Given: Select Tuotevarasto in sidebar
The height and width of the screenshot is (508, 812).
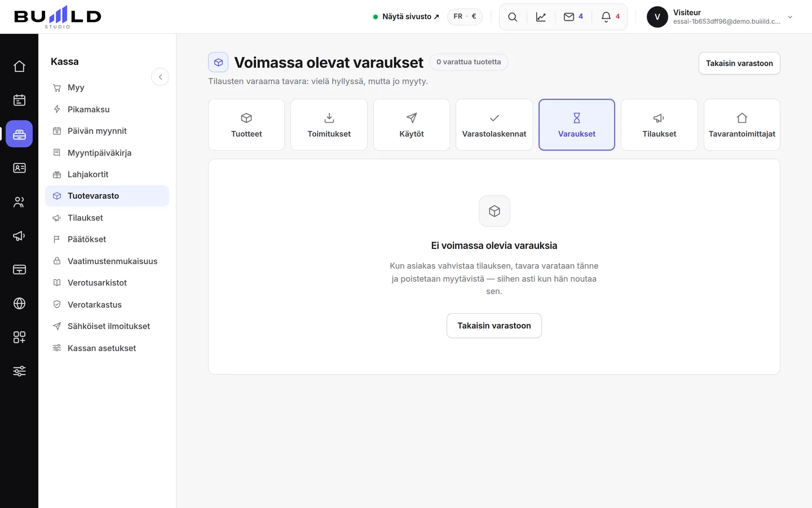Looking at the screenshot, I should coord(107,196).
